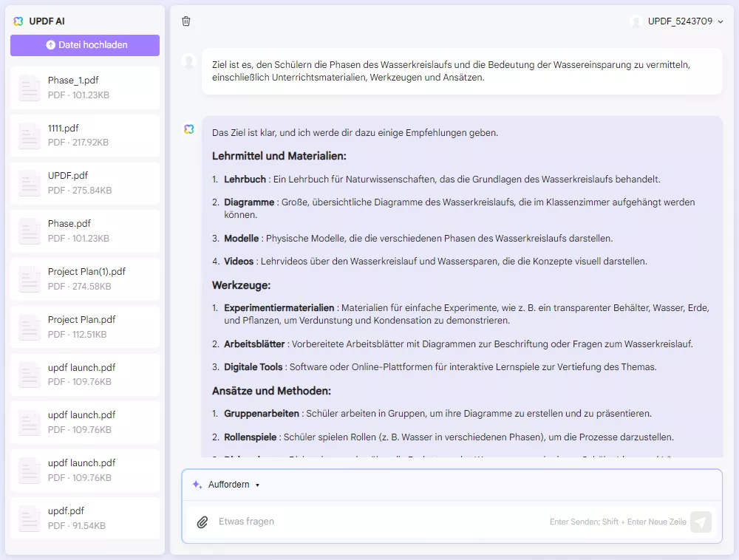Click the sender avatar beside the question bubble
739x560 pixels.
pyautogui.click(x=189, y=61)
